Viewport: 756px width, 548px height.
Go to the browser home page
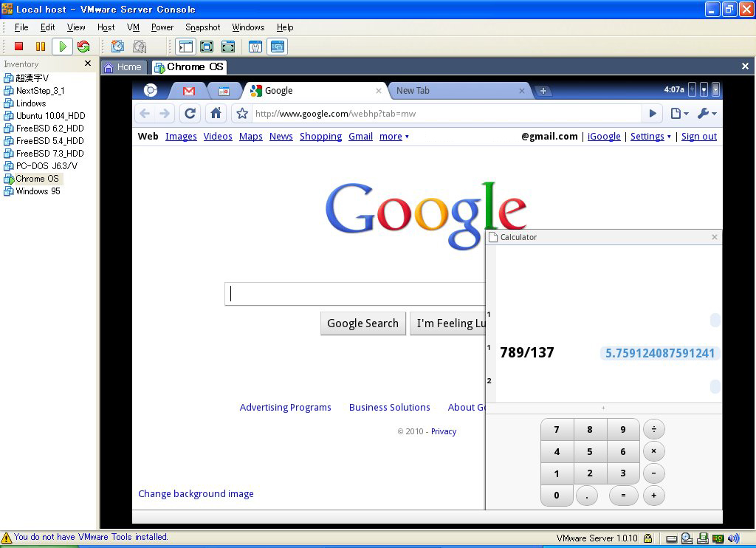pyautogui.click(x=216, y=113)
